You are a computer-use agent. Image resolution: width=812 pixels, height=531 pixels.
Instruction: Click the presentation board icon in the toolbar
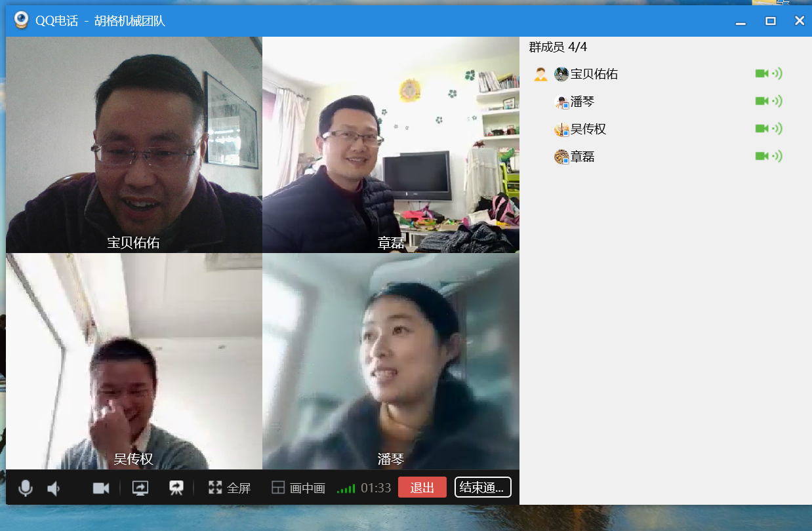point(176,488)
